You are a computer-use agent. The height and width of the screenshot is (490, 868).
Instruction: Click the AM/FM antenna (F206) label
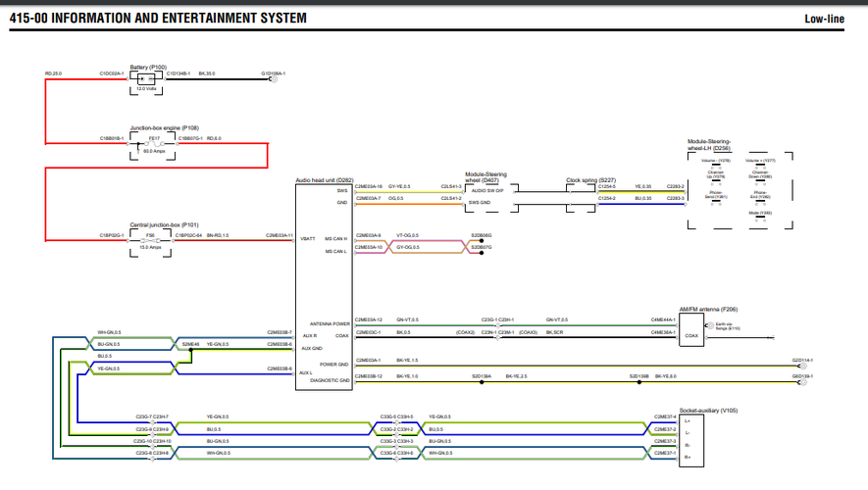708,309
